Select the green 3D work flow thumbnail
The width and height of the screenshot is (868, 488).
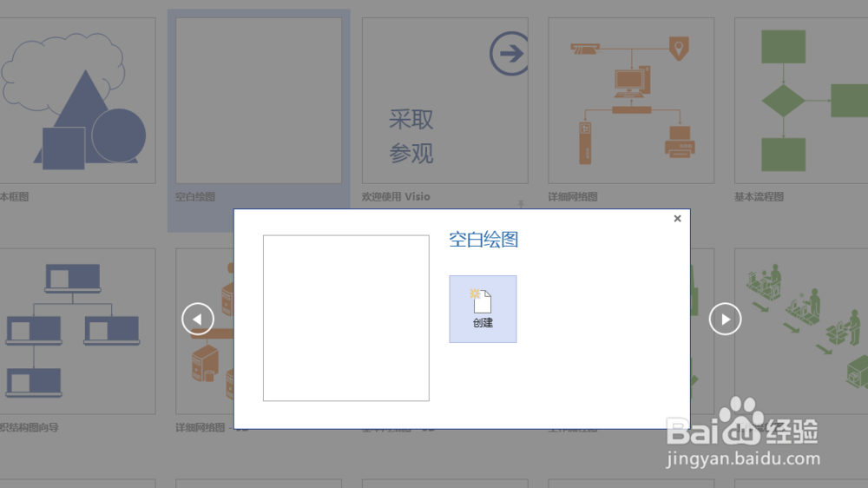[x=801, y=331]
